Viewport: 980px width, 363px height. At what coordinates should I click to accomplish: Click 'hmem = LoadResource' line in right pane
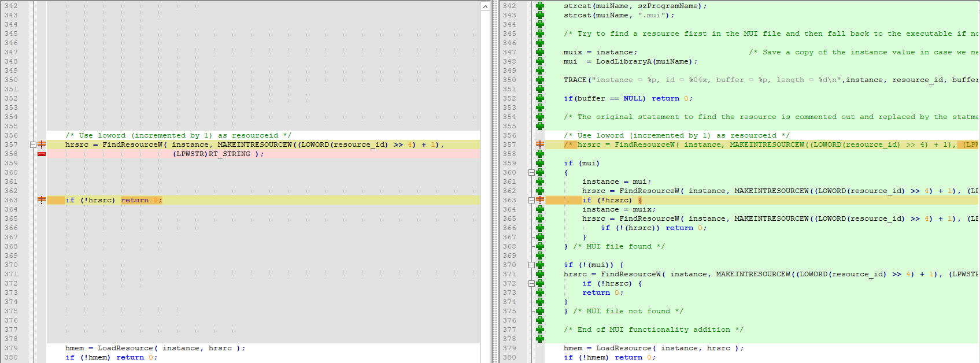tap(653, 348)
